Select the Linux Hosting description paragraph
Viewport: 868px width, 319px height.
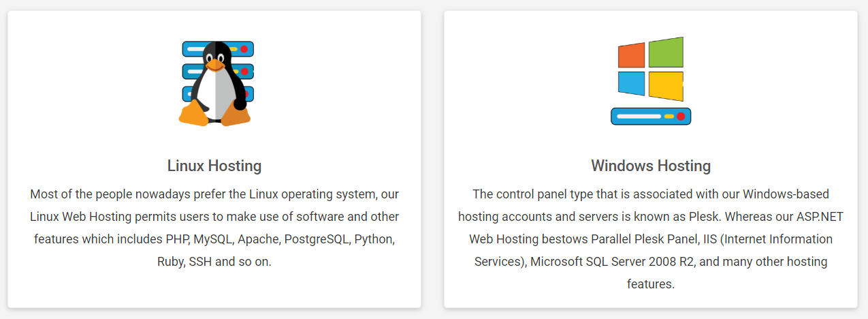click(214, 228)
